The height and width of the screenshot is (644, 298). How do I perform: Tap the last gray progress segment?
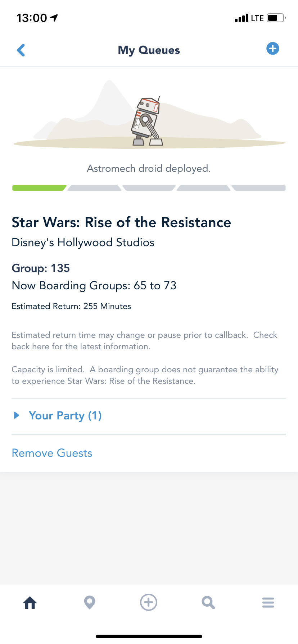pyautogui.click(x=259, y=188)
